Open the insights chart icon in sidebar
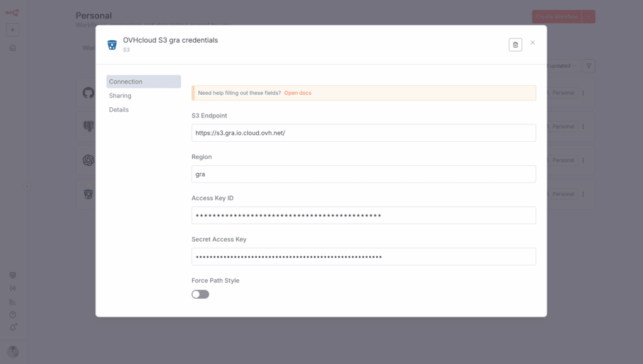Screen dimensions: 643x364 pos(13,302)
